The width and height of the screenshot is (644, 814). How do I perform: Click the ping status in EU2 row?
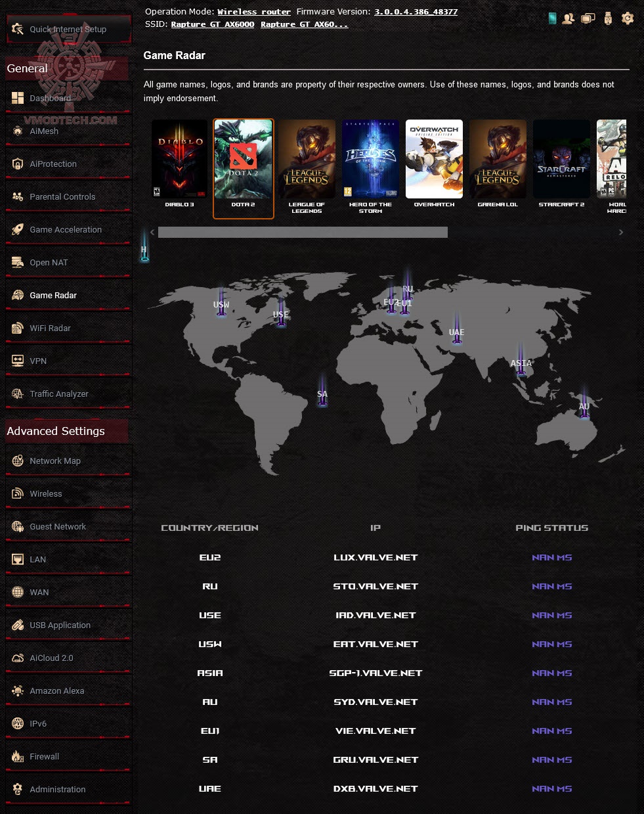(552, 557)
